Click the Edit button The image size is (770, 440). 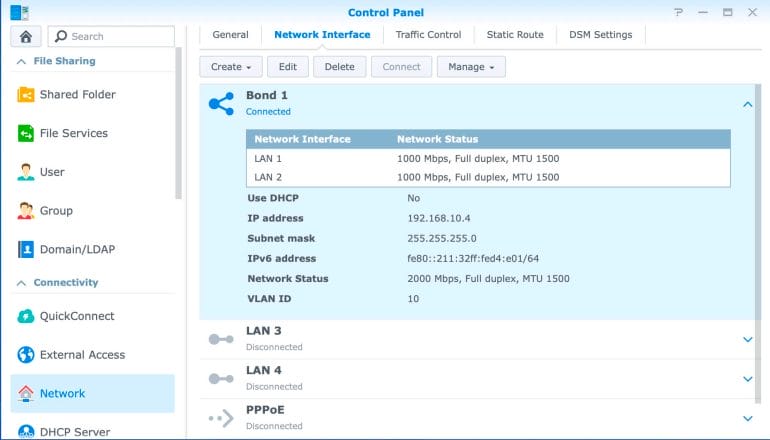coord(288,67)
